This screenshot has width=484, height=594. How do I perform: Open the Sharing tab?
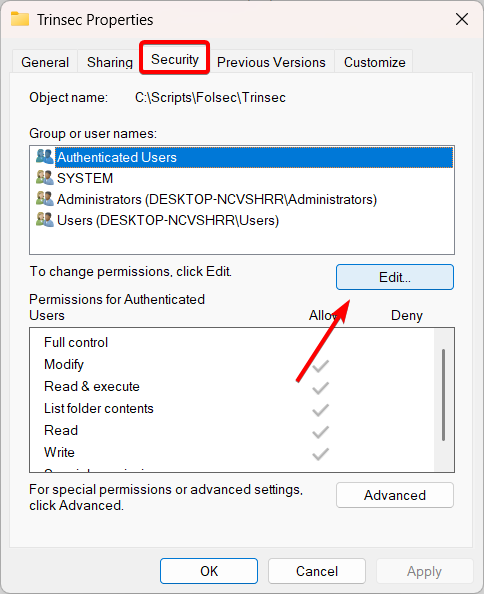pyautogui.click(x=109, y=62)
